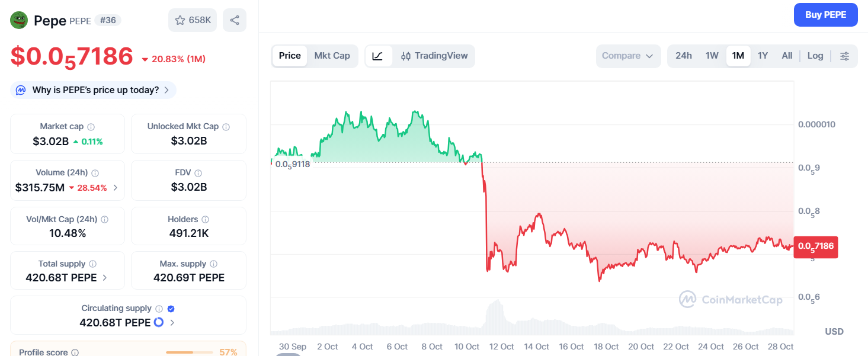Screen dimensions: 868x356
Task: Click the Pepe frog logo
Action: (18, 20)
